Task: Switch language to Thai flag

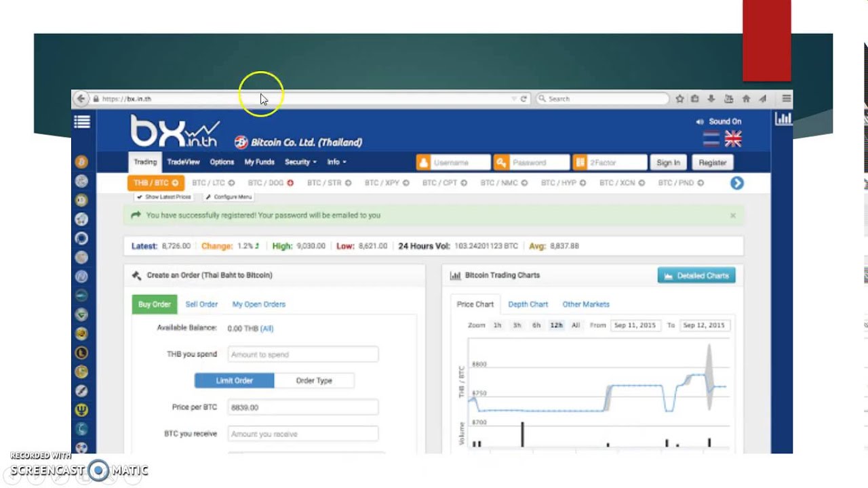Action: point(711,139)
